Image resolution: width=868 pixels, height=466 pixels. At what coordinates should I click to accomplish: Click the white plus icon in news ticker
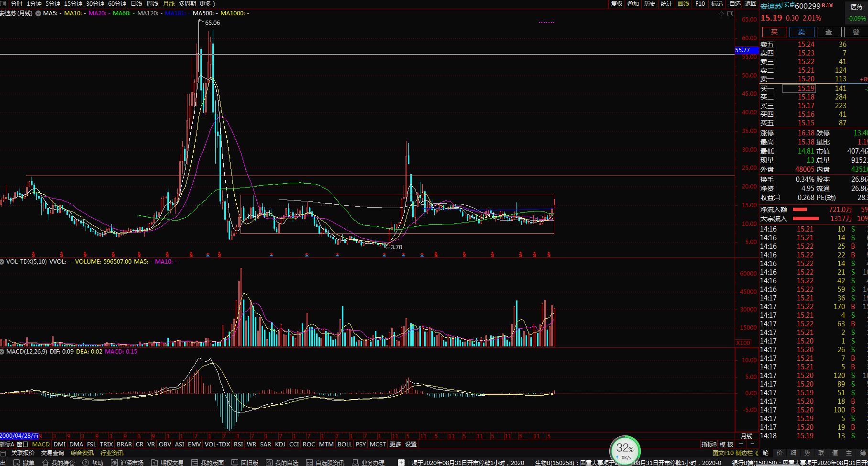[401, 463]
